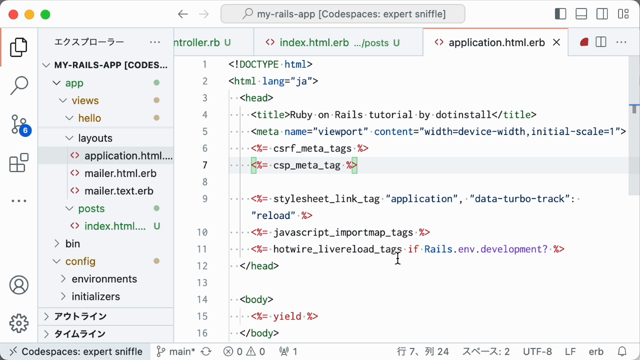Click the Codespaces: expert sniffle remote indicator
The width and height of the screenshot is (640, 360).
pyautogui.click(x=76, y=351)
